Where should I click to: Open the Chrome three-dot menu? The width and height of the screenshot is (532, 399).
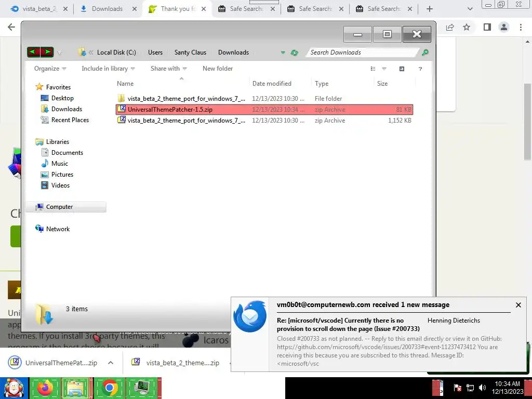[x=521, y=27]
